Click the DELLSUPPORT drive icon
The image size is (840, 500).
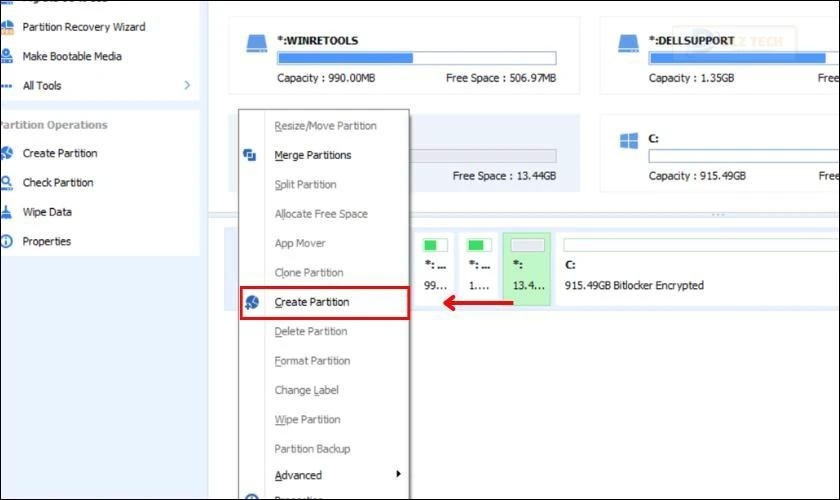coord(628,44)
